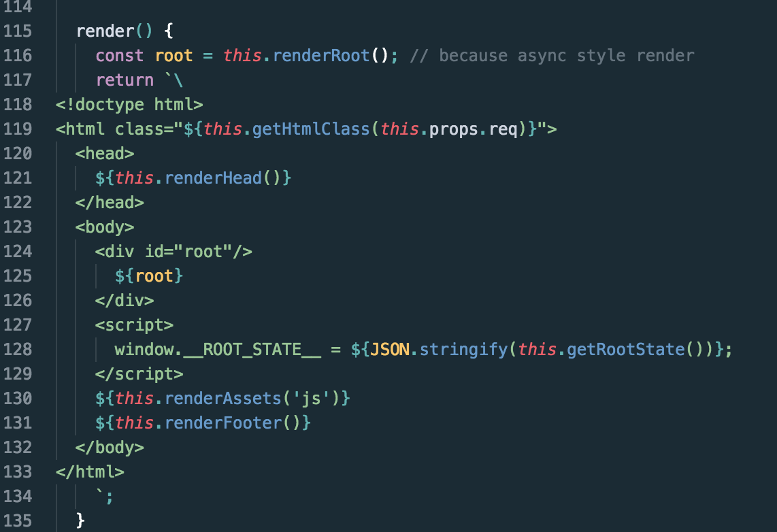777x532 pixels.
Task: Click the 'root' variable name on line 116
Action: coord(174,56)
